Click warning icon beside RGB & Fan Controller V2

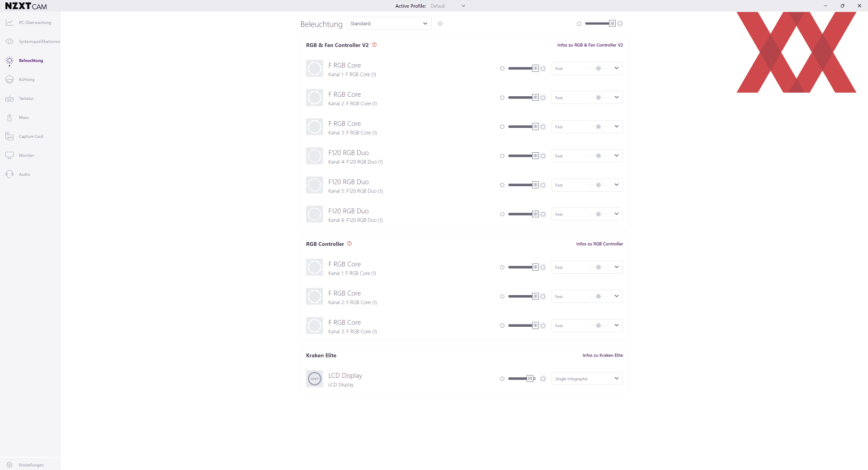pyautogui.click(x=374, y=45)
